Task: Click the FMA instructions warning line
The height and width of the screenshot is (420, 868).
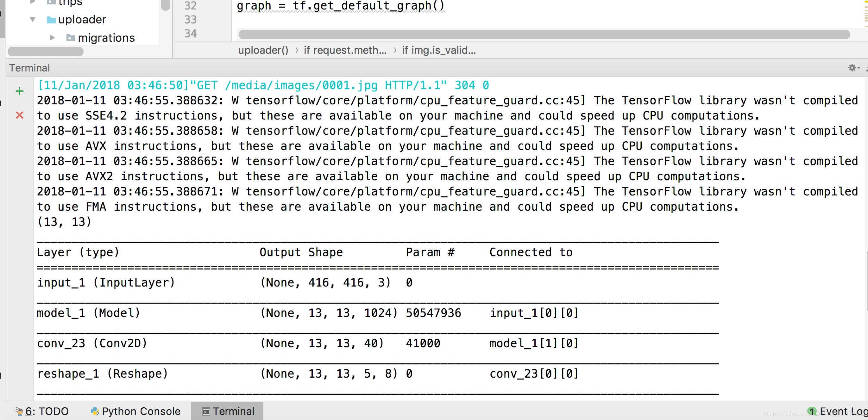Action: click(388, 206)
